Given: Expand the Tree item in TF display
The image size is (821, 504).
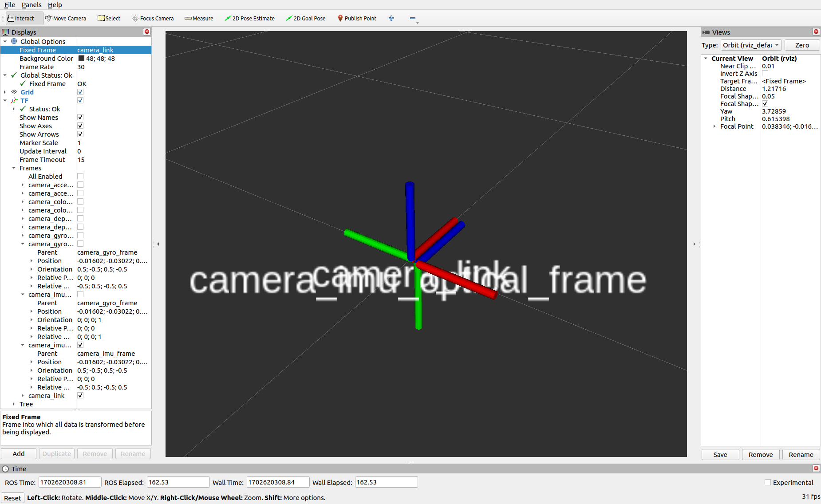Looking at the screenshot, I should 14,404.
